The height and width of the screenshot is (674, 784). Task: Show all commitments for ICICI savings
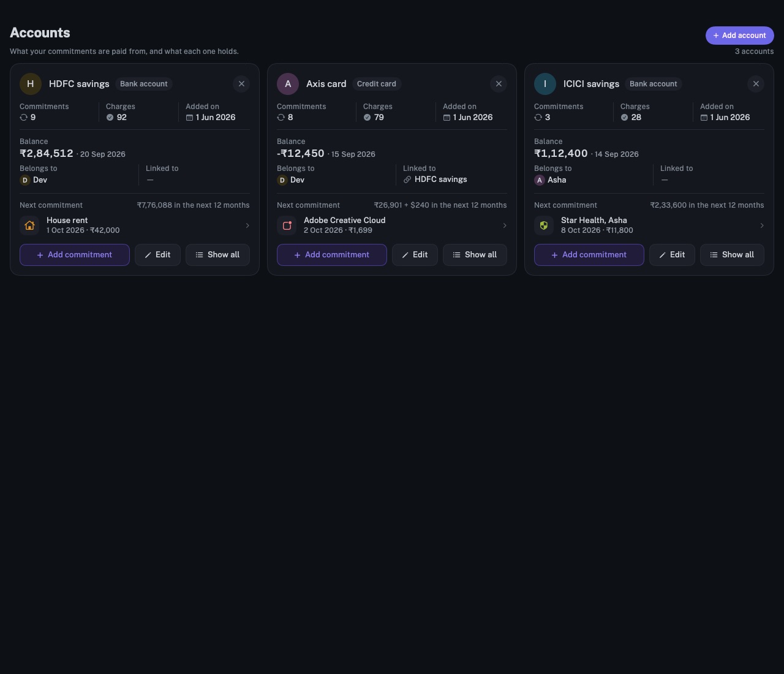tap(732, 255)
